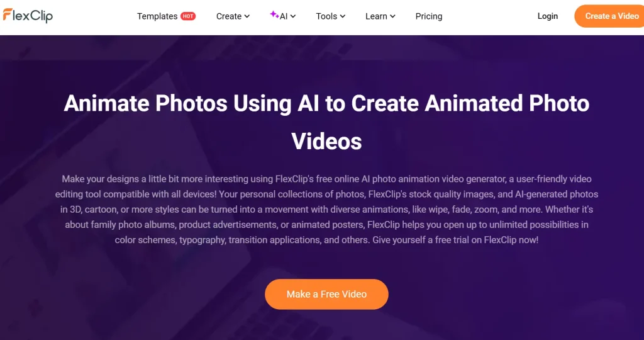The width and height of the screenshot is (644, 340).
Task: Click the red HOT badge beside Templates
Action: tap(188, 16)
